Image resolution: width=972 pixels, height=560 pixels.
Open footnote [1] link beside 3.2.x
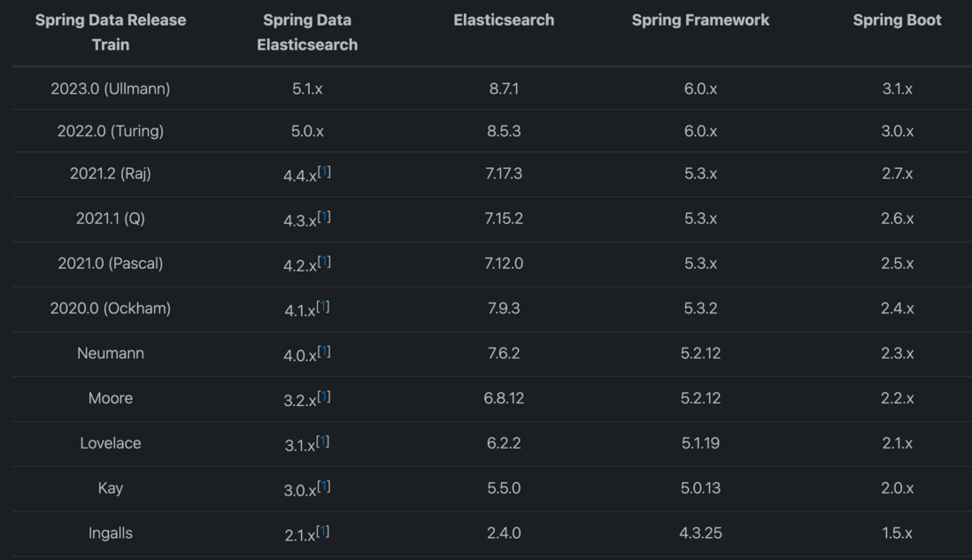click(324, 396)
